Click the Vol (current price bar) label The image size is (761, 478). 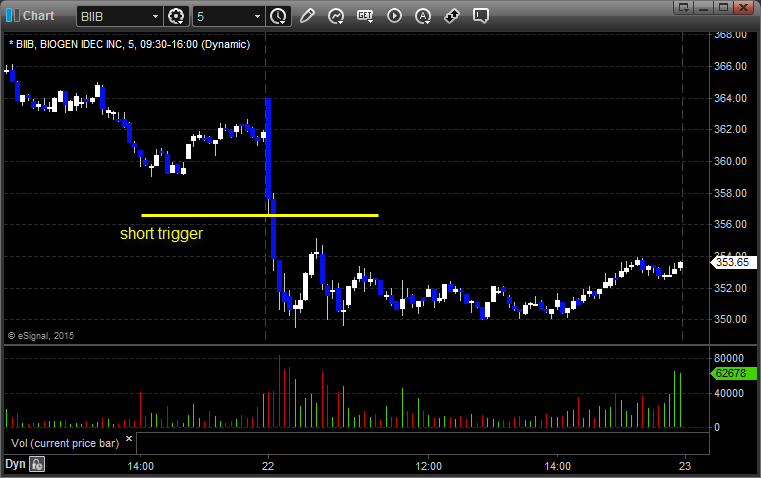pos(65,443)
